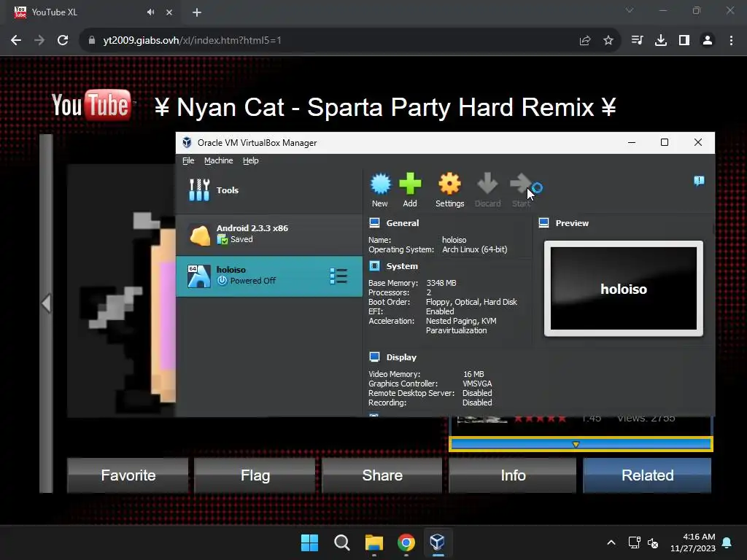Show hidden tray icons chevron
The image size is (747, 560).
611,542
